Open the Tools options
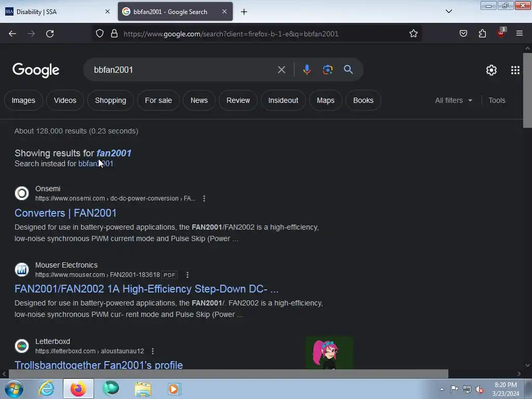Image resolution: width=532 pixels, height=399 pixels. click(497, 100)
